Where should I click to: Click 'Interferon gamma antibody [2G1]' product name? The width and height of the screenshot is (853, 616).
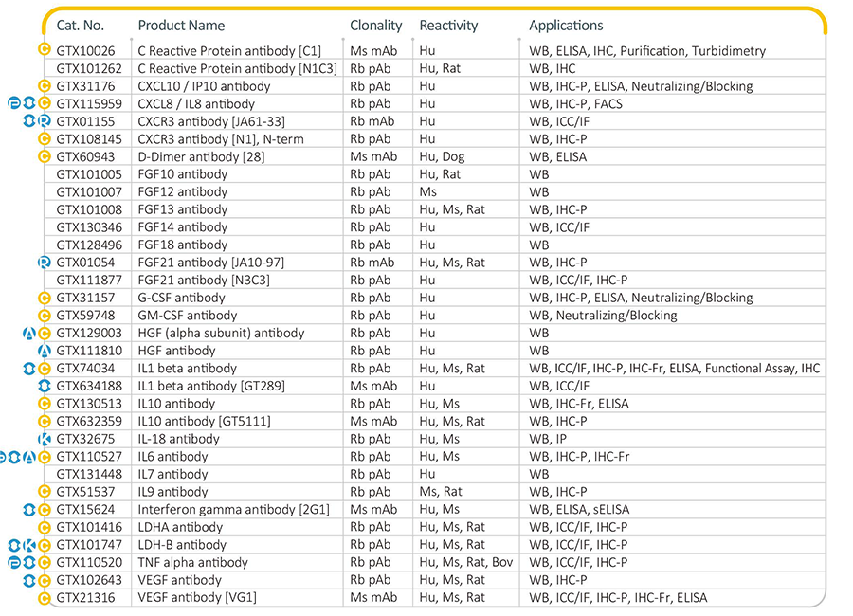pyautogui.click(x=234, y=509)
